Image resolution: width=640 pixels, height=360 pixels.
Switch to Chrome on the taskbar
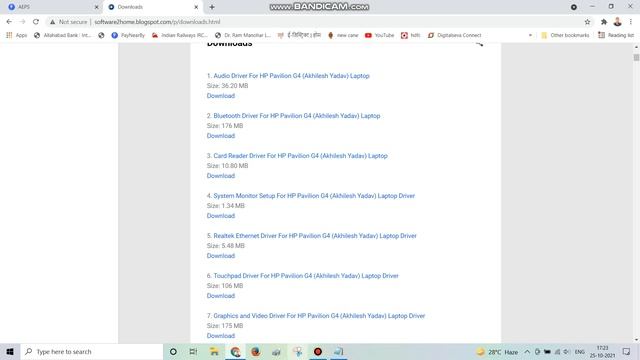click(x=236, y=351)
